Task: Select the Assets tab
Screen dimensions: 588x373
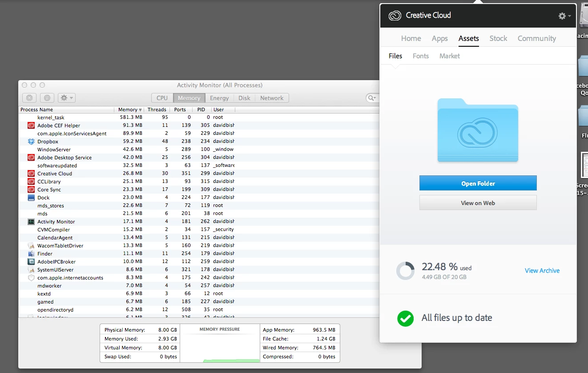Action: (x=469, y=38)
